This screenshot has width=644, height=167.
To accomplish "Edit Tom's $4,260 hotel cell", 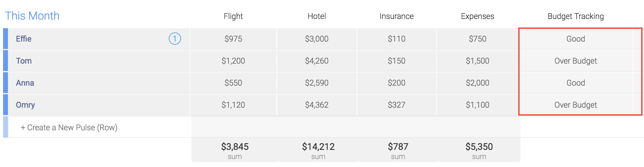I will point(316,61).
